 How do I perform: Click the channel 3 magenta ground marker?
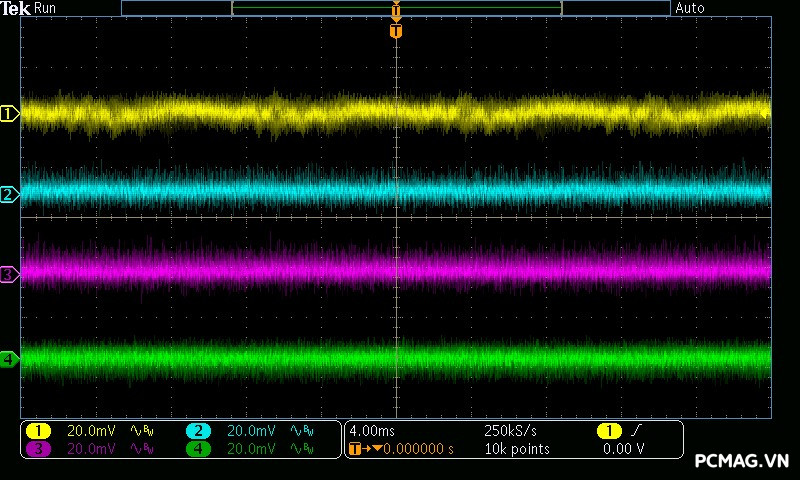10,274
